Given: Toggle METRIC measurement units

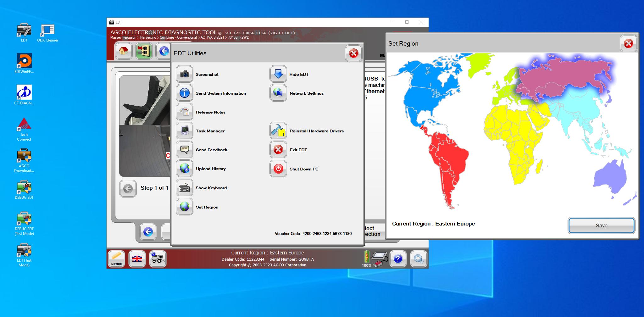Looking at the screenshot, I should tap(116, 259).
